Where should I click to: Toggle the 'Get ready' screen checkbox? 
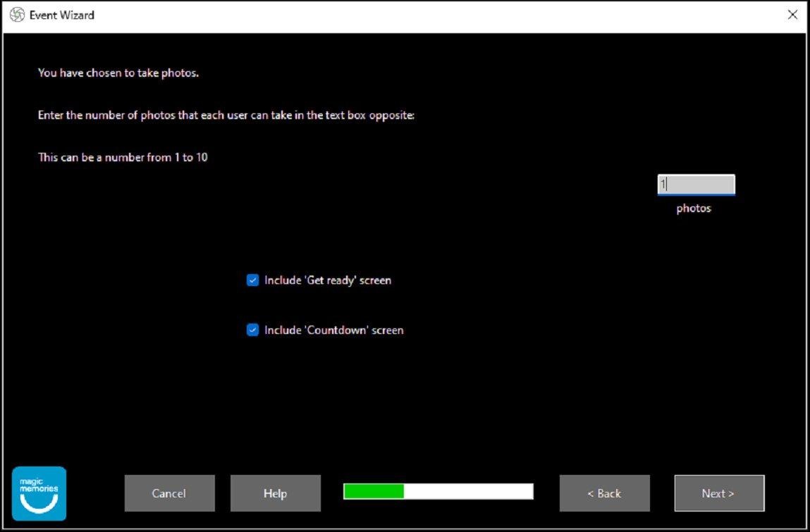point(252,280)
